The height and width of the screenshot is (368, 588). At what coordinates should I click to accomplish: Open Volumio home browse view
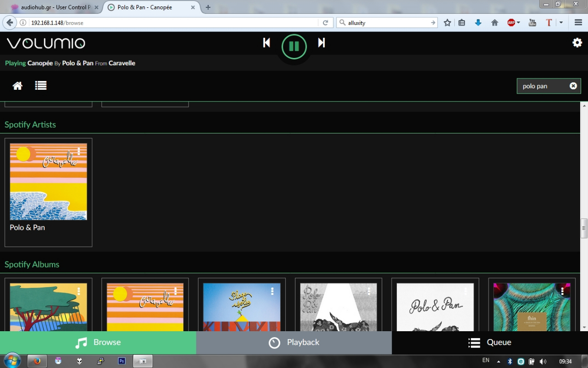tap(17, 85)
